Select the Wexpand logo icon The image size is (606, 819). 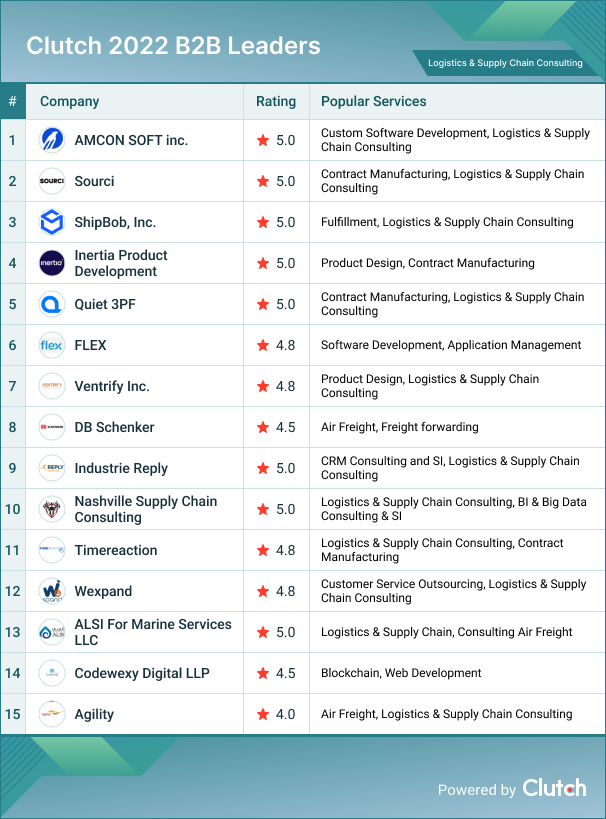[52, 591]
